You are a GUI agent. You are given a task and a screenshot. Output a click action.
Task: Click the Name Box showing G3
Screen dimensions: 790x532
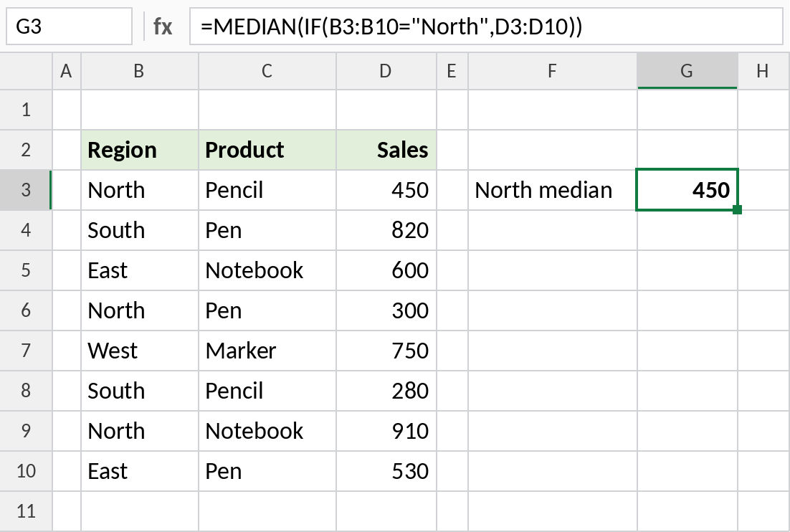(69, 27)
